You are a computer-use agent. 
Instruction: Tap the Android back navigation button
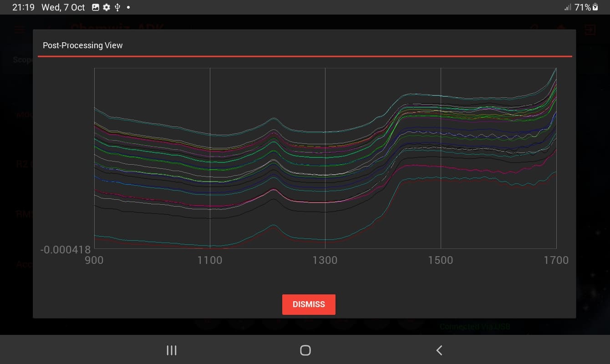click(439, 350)
